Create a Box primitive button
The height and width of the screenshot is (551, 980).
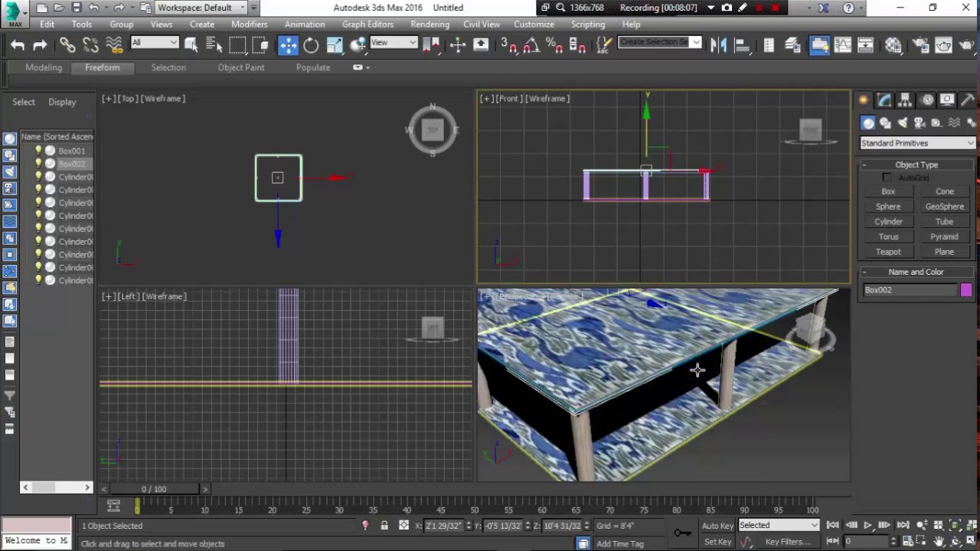pos(888,191)
